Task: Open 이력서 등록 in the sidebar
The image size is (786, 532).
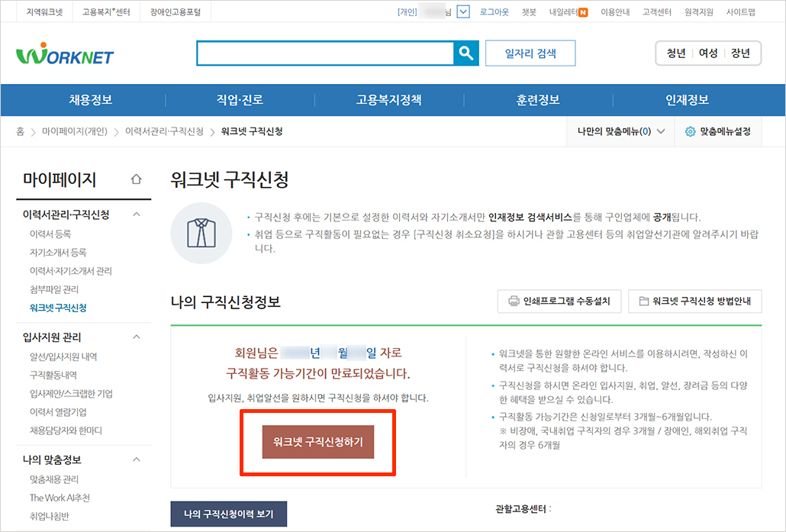Action: pyautogui.click(x=50, y=234)
